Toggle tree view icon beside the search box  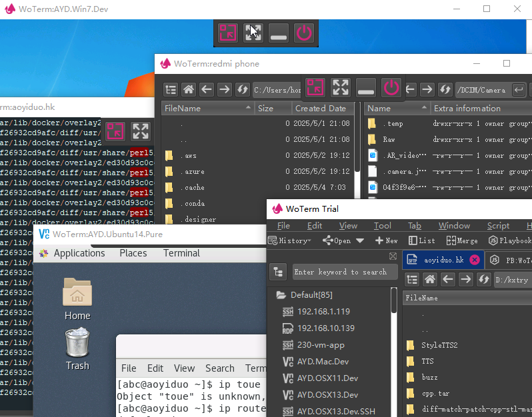click(x=278, y=272)
